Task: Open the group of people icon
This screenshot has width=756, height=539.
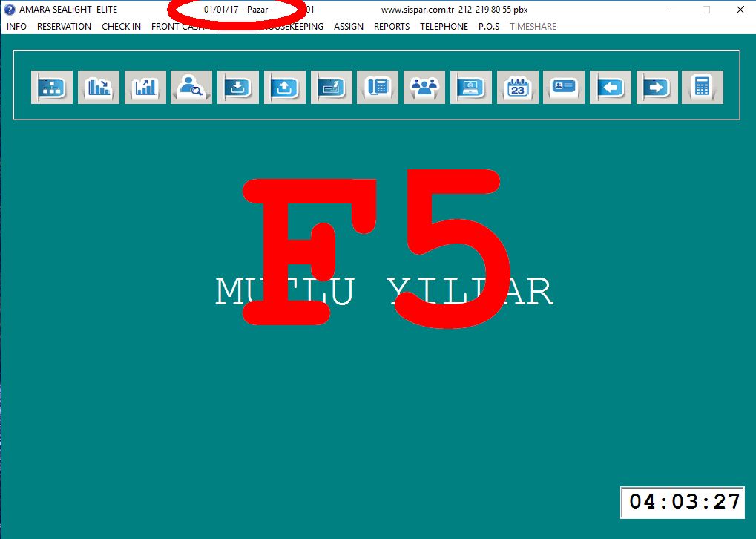Action: click(424, 87)
